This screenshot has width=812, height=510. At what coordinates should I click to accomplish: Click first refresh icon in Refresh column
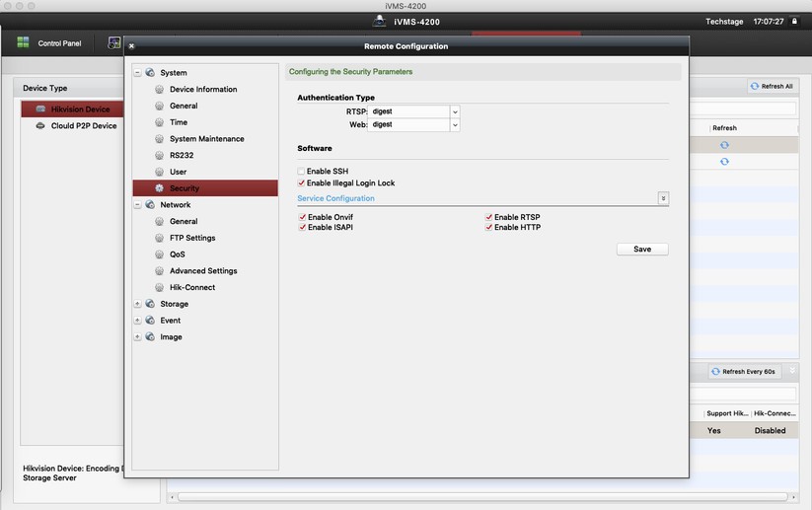coord(724,145)
